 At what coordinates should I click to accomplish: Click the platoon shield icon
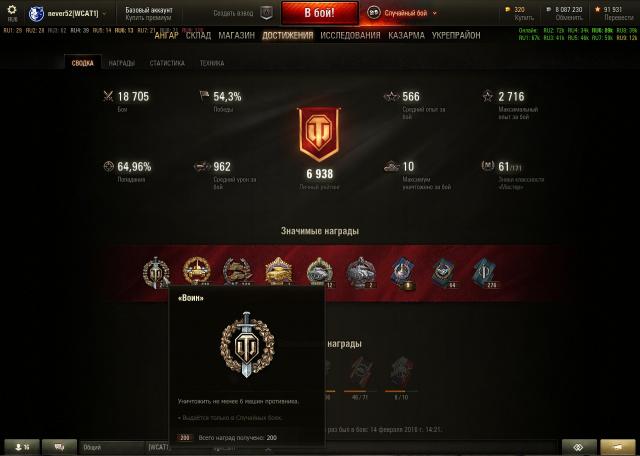pyautogui.click(x=266, y=13)
